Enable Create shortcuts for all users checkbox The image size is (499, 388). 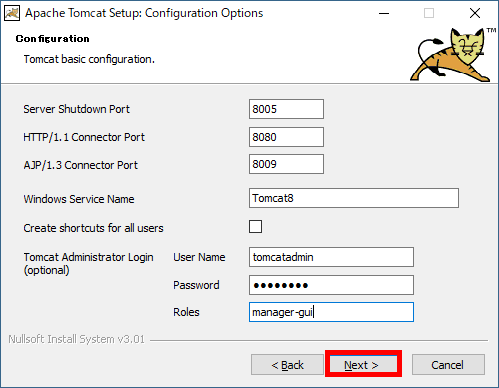pos(255,227)
